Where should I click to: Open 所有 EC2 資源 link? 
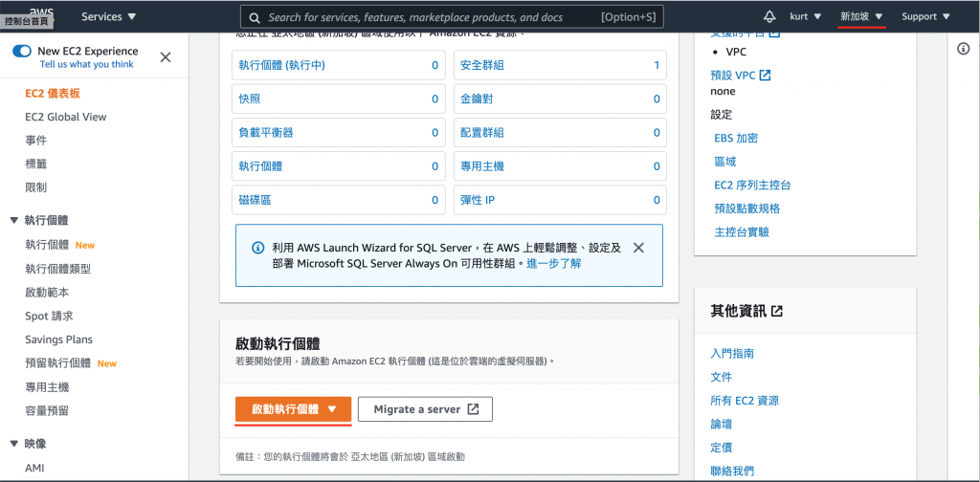pyautogui.click(x=745, y=401)
